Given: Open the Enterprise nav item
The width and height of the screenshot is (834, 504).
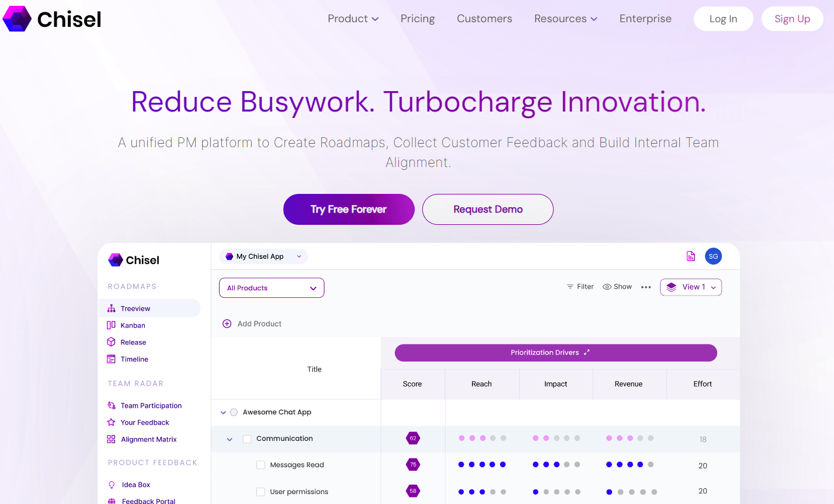Looking at the screenshot, I should [x=645, y=19].
